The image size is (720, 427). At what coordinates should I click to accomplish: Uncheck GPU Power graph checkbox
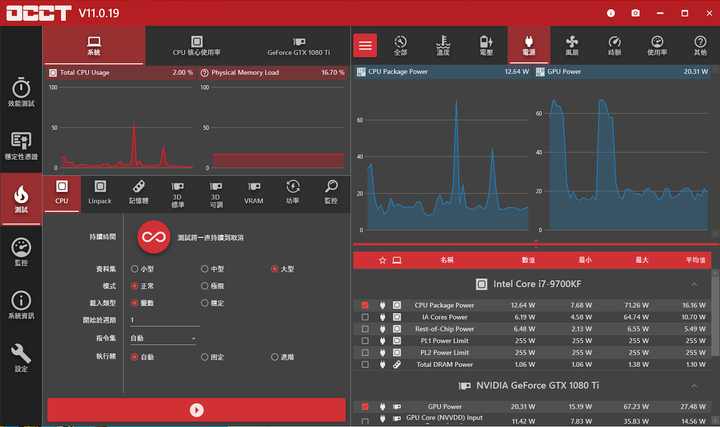coord(365,407)
